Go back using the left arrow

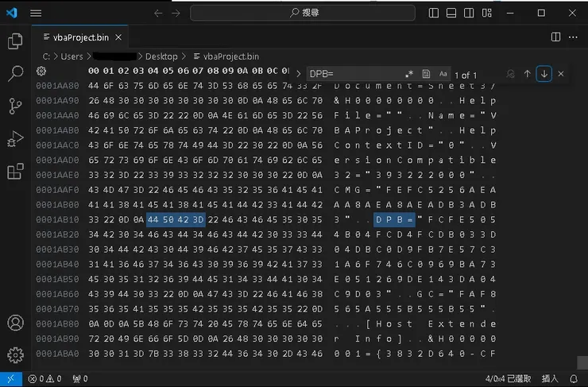point(158,14)
